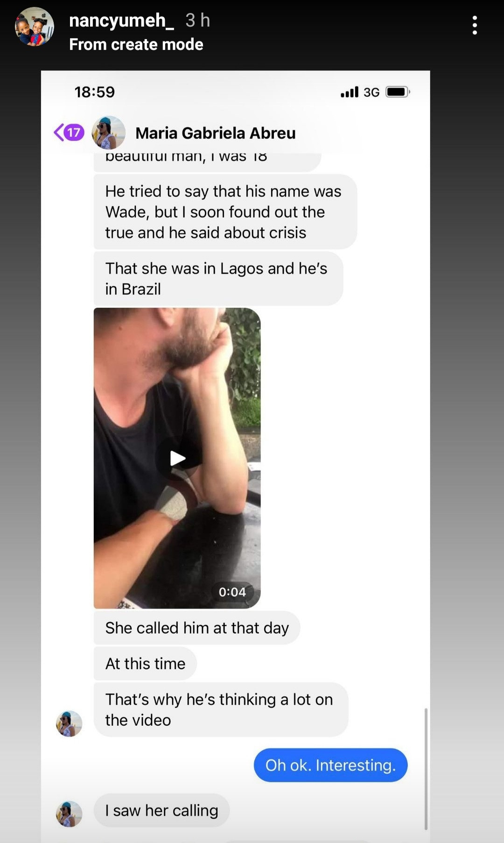This screenshot has width=504, height=843.
Task: Tap the 'Oh ok. Interesting.' blue message bubble
Action: coord(331,765)
